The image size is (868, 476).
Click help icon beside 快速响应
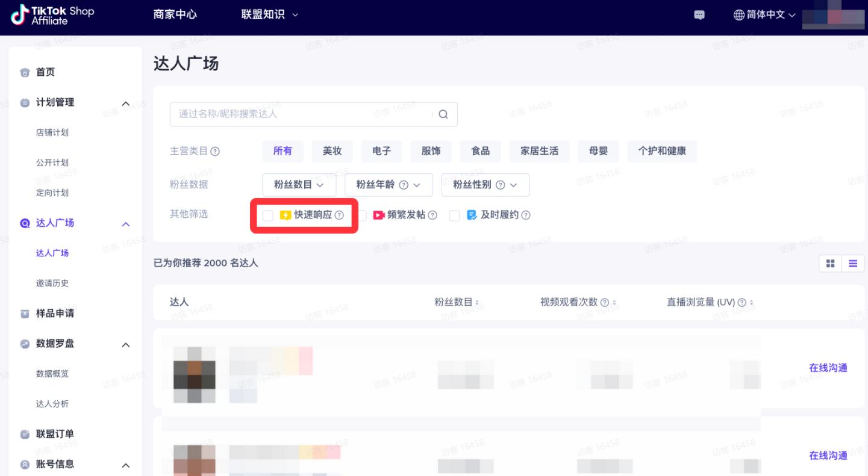[339, 215]
